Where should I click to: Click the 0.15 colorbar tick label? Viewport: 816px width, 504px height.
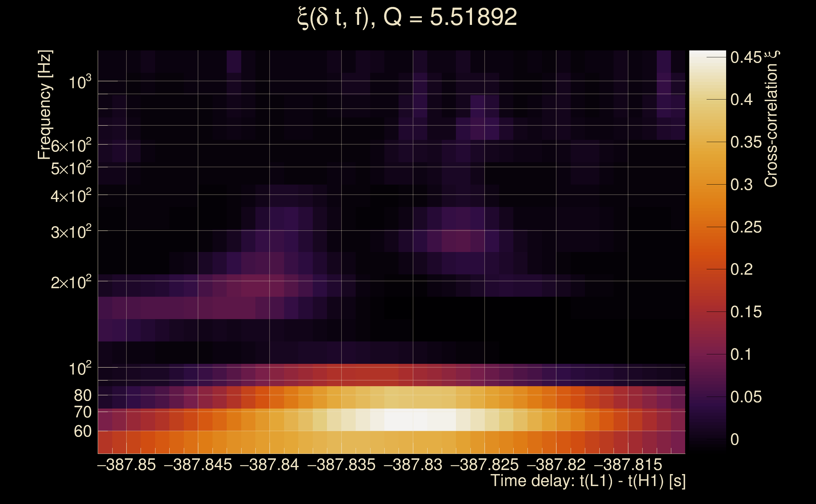click(x=746, y=312)
